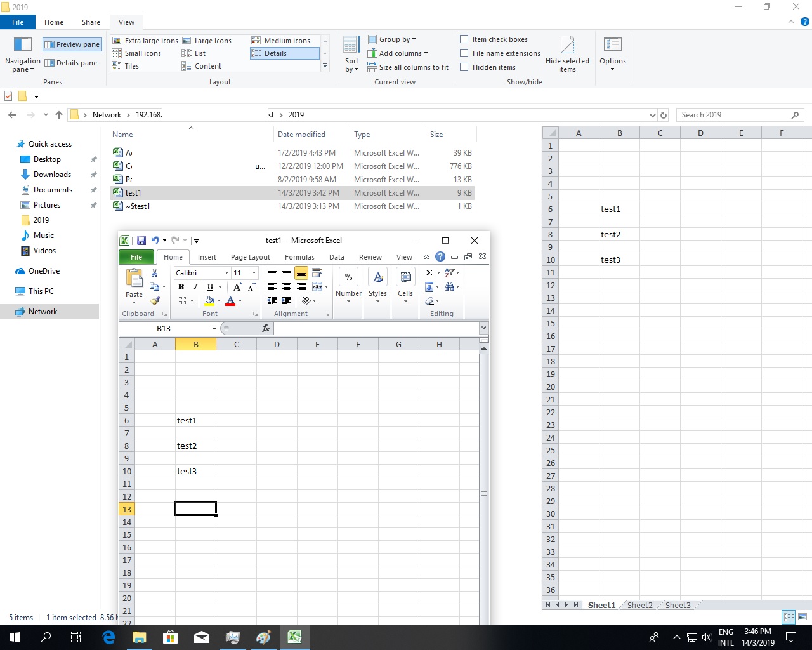Viewport: 812px width, 650px height.
Task: Click the Explorer Options icon
Action: point(613,46)
